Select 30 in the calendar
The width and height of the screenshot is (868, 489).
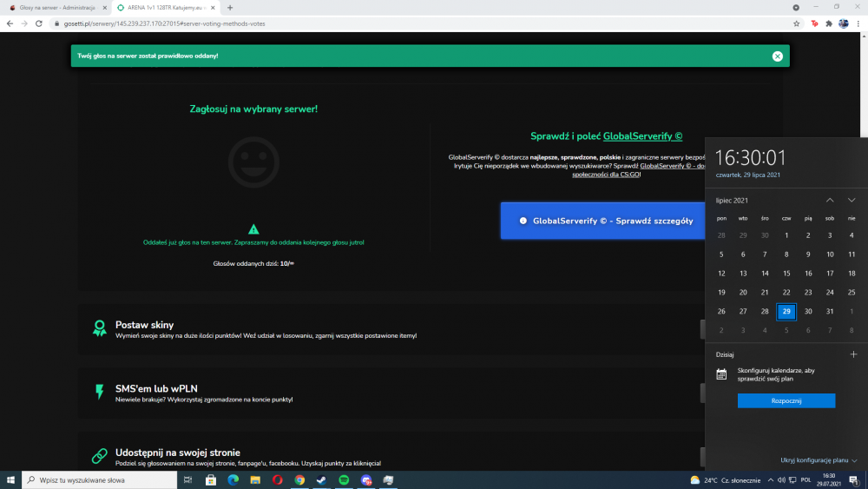[x=807, y=311]
